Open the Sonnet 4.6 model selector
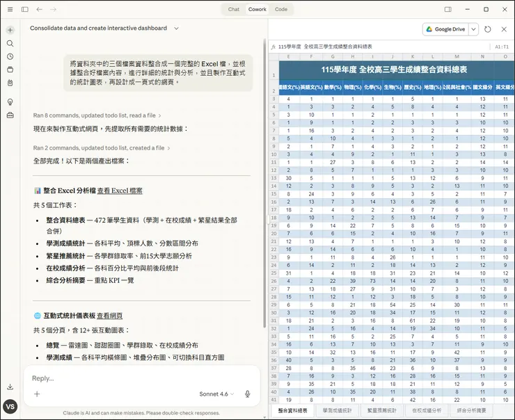The width and height of the screenshot is (515, 420). pyautogui.click(x=216, y=394)
